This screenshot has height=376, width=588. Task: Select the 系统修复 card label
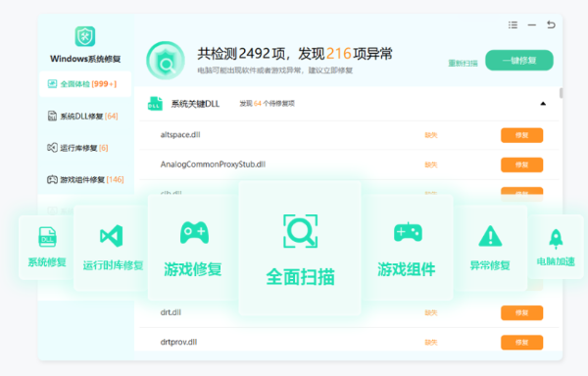point(47,261)
